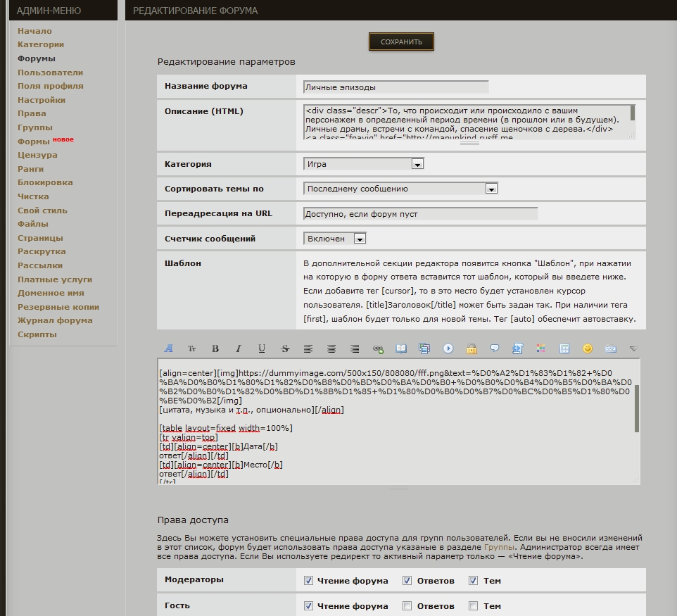Align text to center in editor toolbar
Image resolution: width=677 pixels, height=616 pixels.
click(331, 348)
